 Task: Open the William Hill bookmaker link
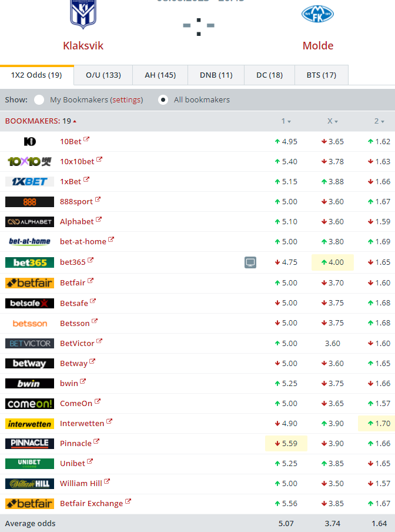click(81, 484)
